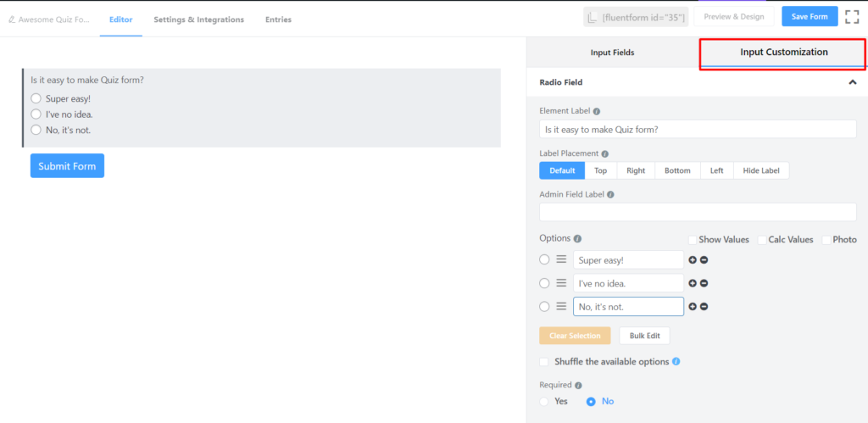
Task: Click the Element Label info icon
Action: click(597, 111)
